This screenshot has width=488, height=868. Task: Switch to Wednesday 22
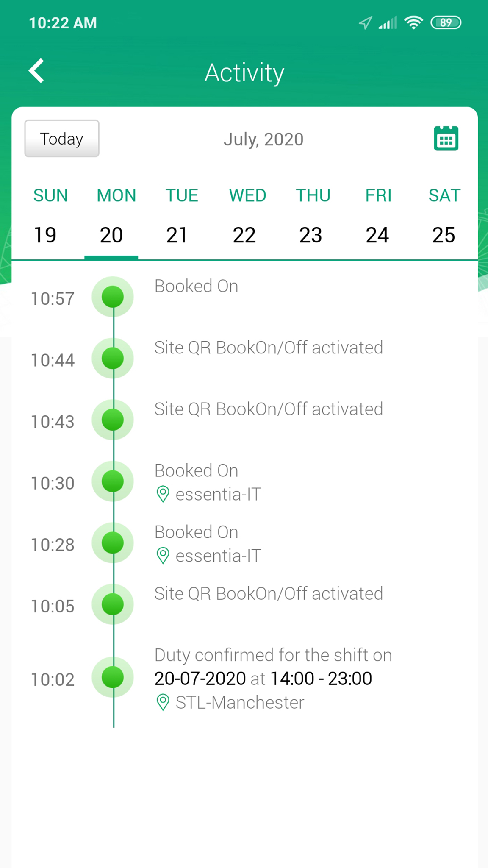(x=244, y=234)
